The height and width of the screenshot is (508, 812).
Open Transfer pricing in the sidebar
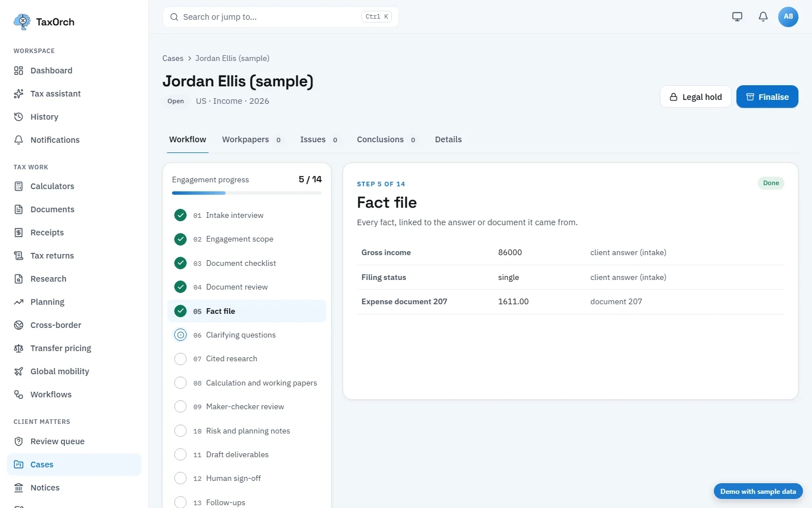click(x=74, y=348)
